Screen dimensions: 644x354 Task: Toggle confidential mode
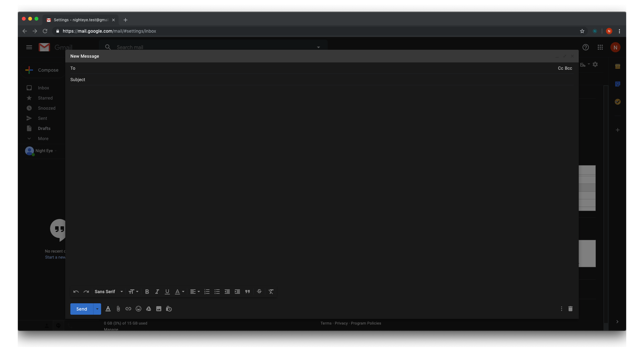click(x=169, y=309)
